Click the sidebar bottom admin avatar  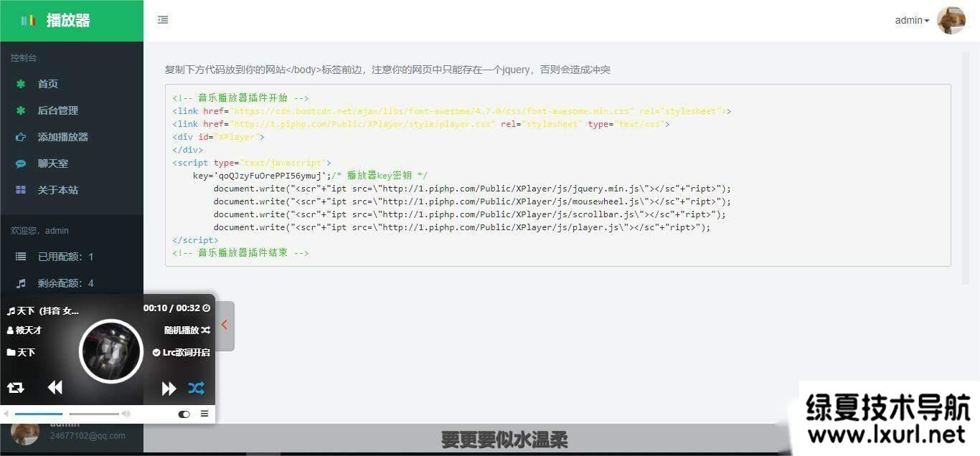point(25,432)
